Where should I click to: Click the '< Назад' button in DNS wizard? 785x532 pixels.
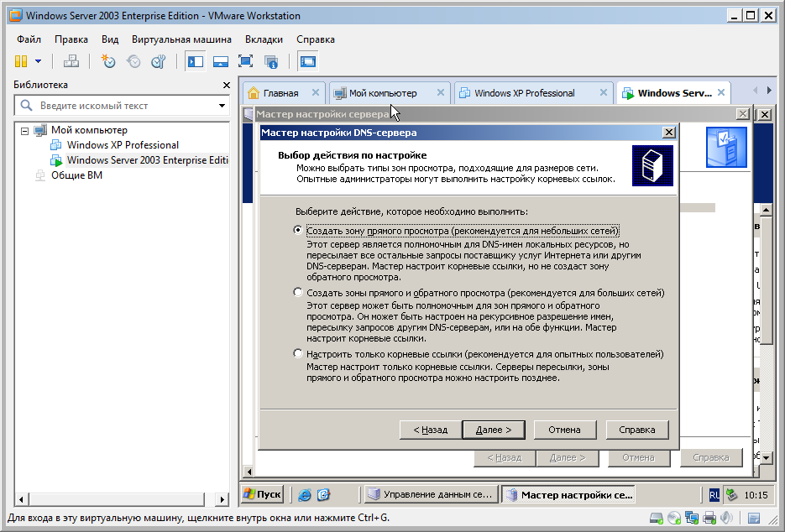pos(431,430)
